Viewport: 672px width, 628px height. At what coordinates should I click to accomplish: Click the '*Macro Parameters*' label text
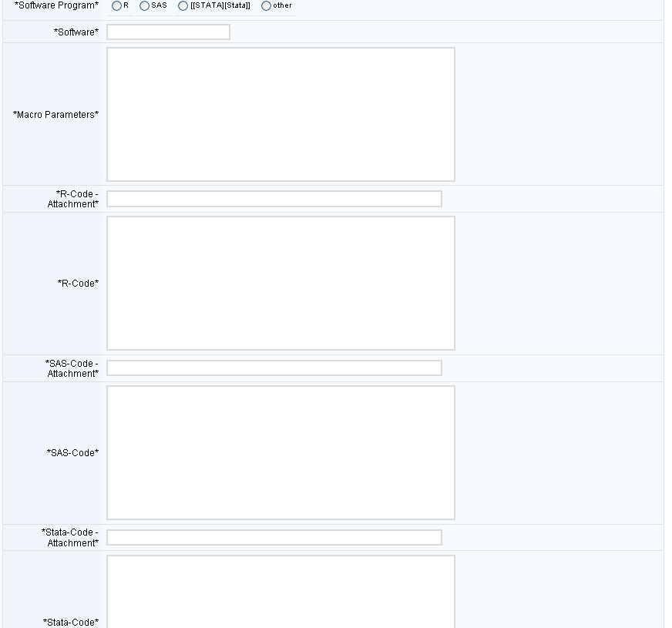[x=55, y=115]
